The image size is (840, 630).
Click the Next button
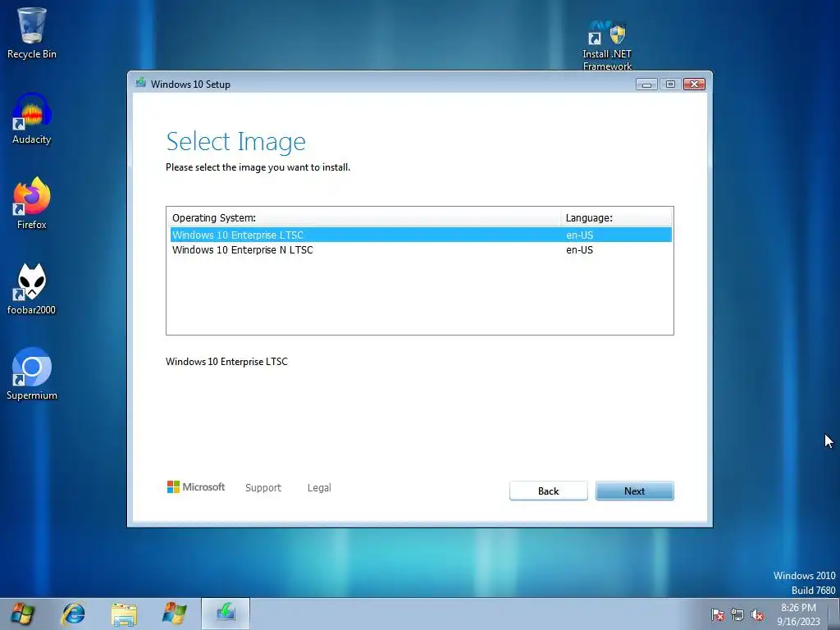(634, 491)
